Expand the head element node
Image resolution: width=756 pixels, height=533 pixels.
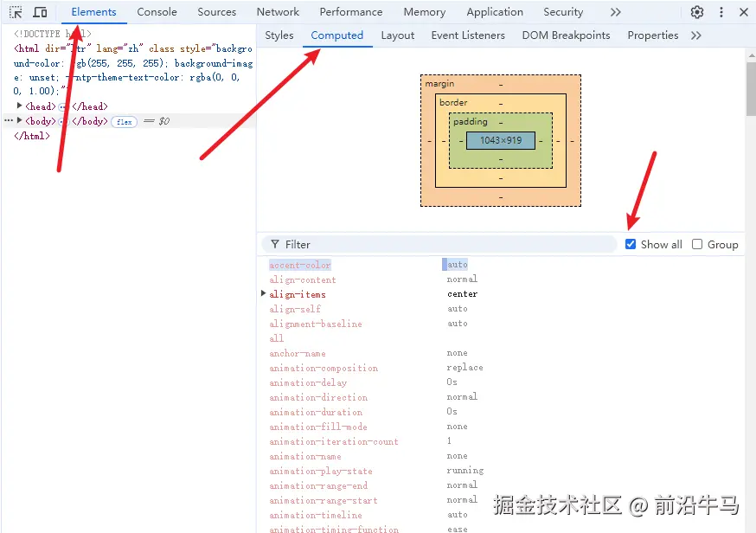pos(19,106)
